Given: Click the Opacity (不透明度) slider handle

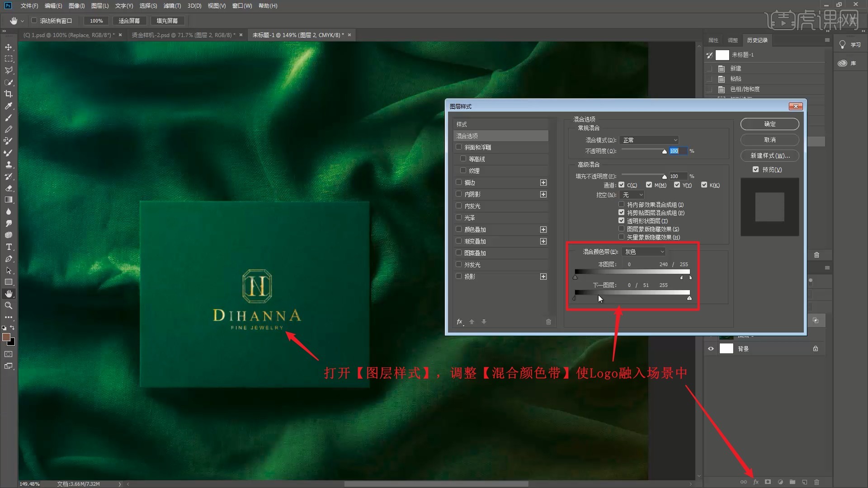Looking at the screenshot, I should (x=664, y=152).
